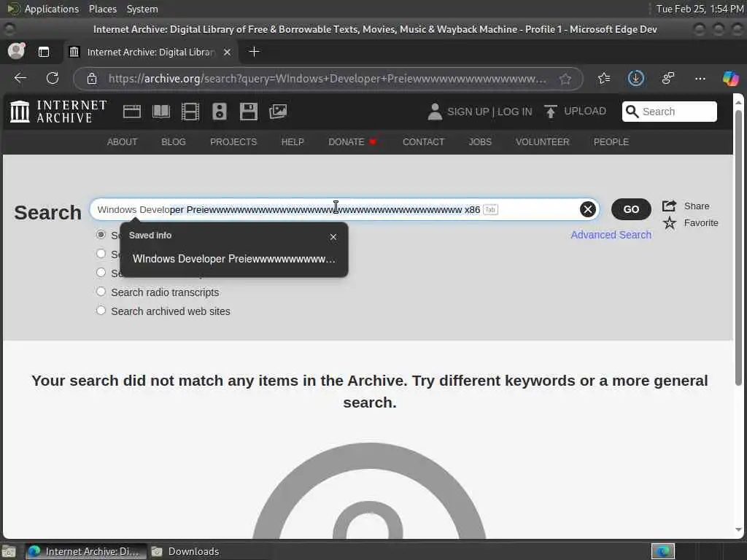Click the UPLOAD link text
The height and width of the screenshot is (560, 747).
pos(585,111)
